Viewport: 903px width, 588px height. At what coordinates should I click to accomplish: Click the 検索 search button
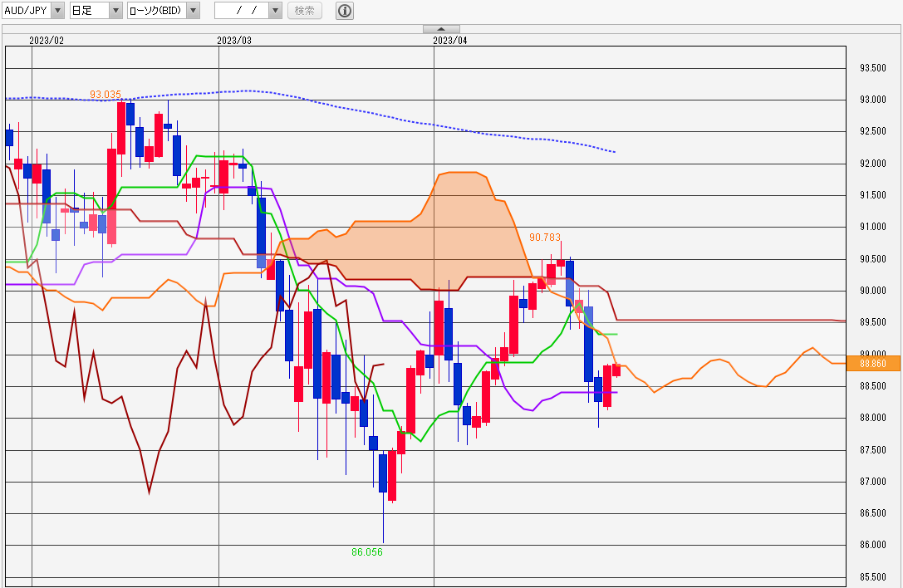click(x=305, y=10)
